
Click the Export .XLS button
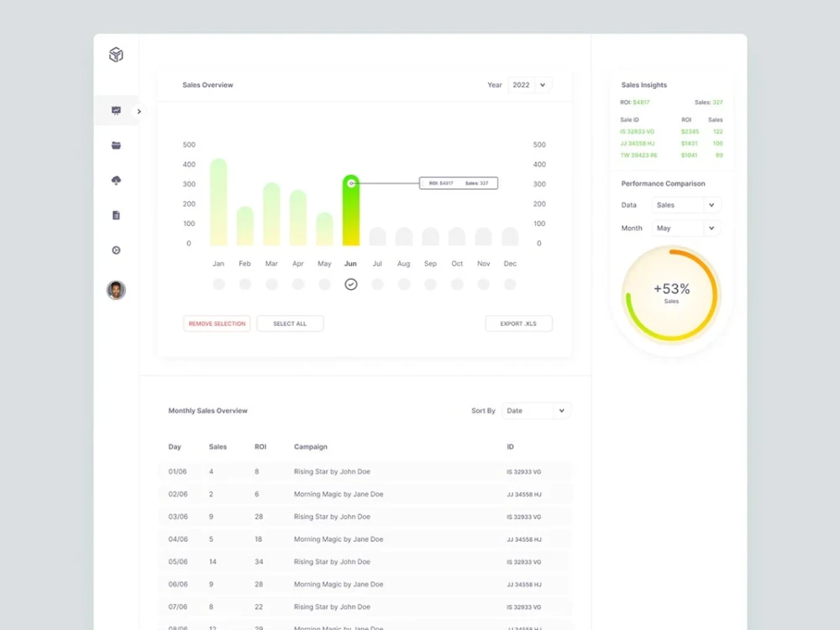pyautogui.click(x=518, y=323)
